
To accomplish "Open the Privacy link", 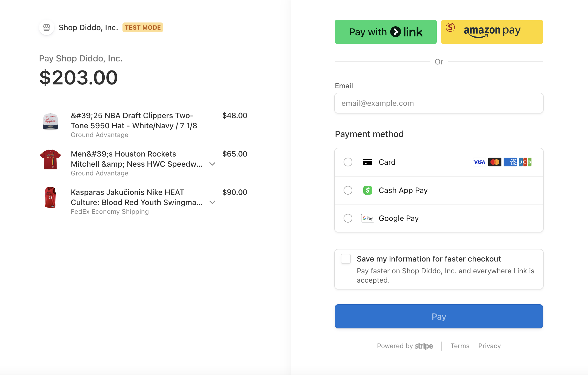I will coord(489,346).
